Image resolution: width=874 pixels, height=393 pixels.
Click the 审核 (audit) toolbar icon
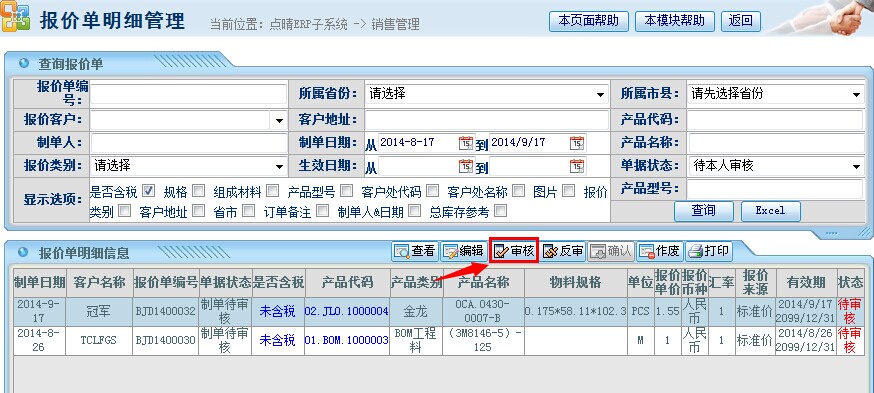(x=514, y=252)
